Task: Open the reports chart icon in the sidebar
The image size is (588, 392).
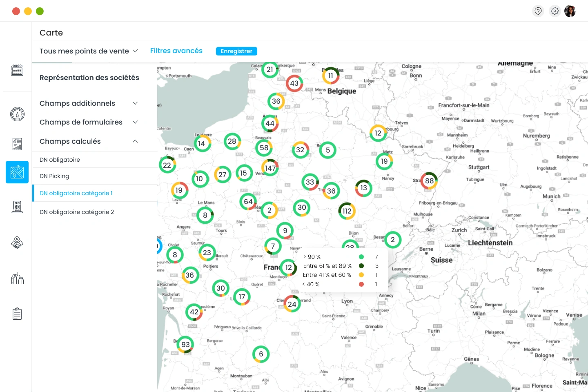Action: coord(17,144)
